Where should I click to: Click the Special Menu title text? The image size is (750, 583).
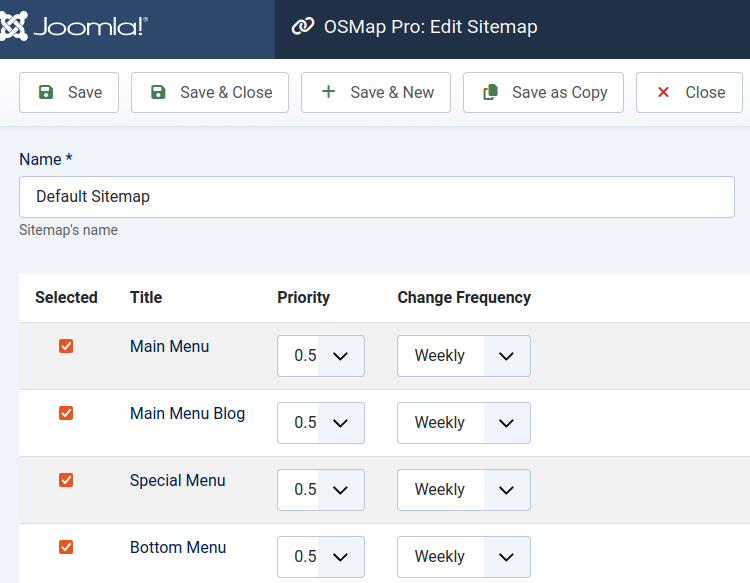click(177, 480)
